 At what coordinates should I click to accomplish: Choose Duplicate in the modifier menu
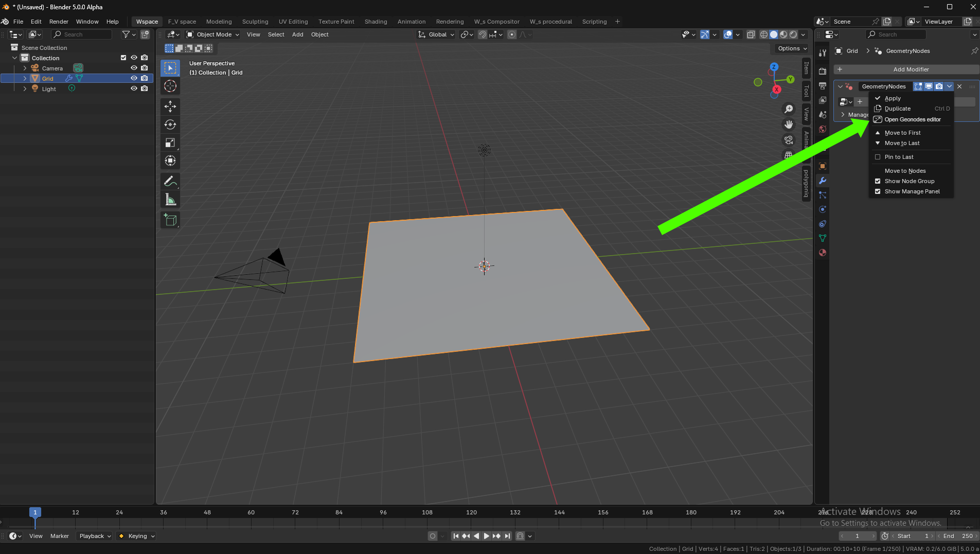(x=912, y=109)
